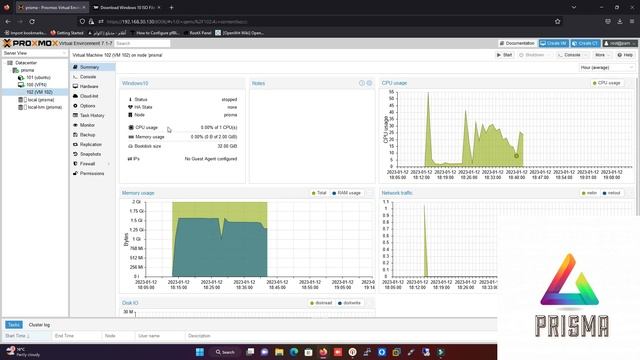Open the Console dropdown arrow

coord(586,55)
